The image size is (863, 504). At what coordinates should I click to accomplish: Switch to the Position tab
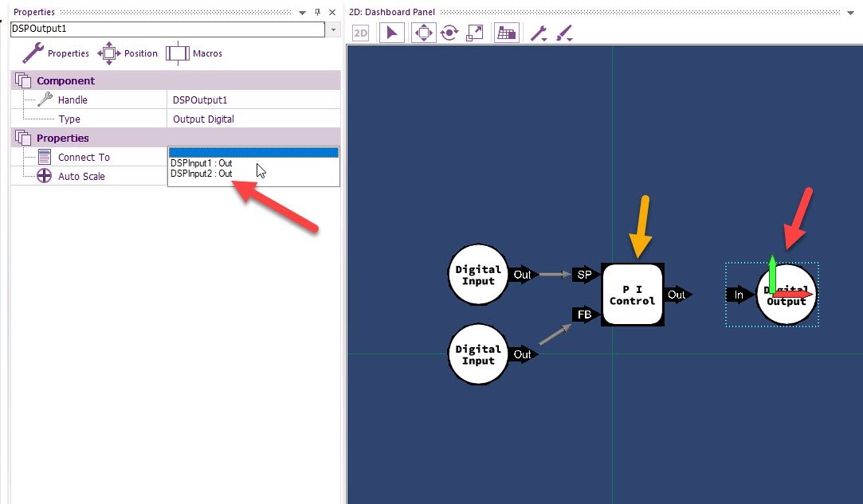tap(127, 53)
